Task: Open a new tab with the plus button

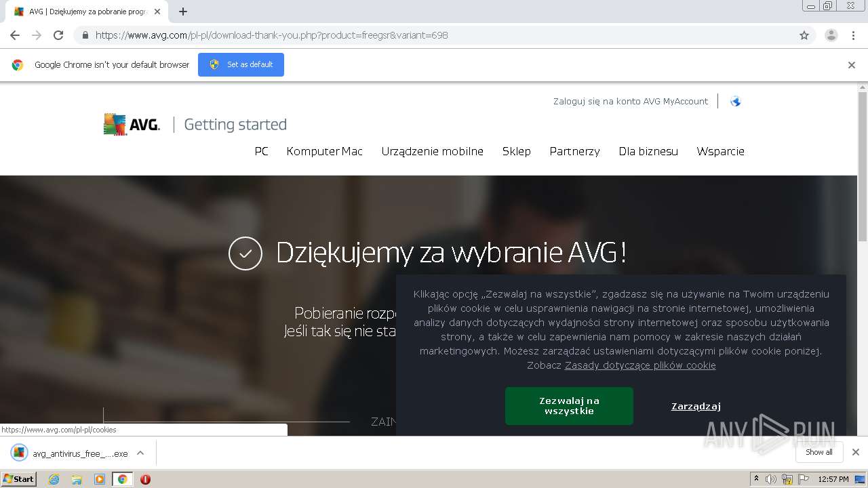Action: (183, 12)
